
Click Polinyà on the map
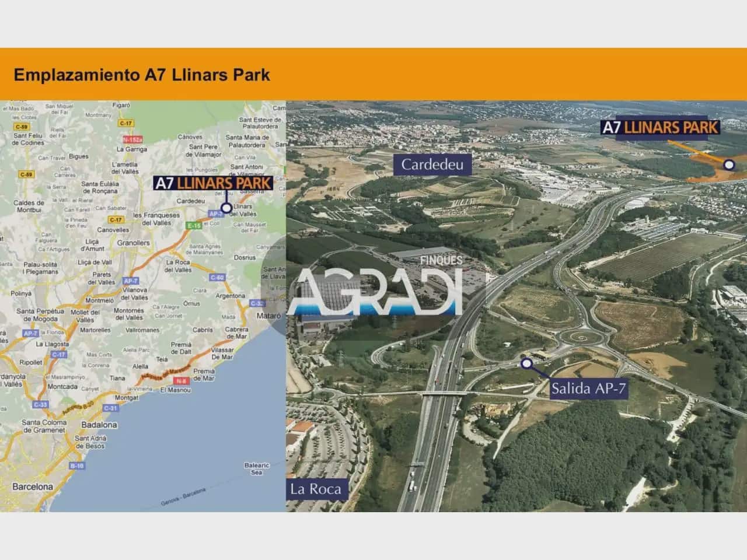20,293
